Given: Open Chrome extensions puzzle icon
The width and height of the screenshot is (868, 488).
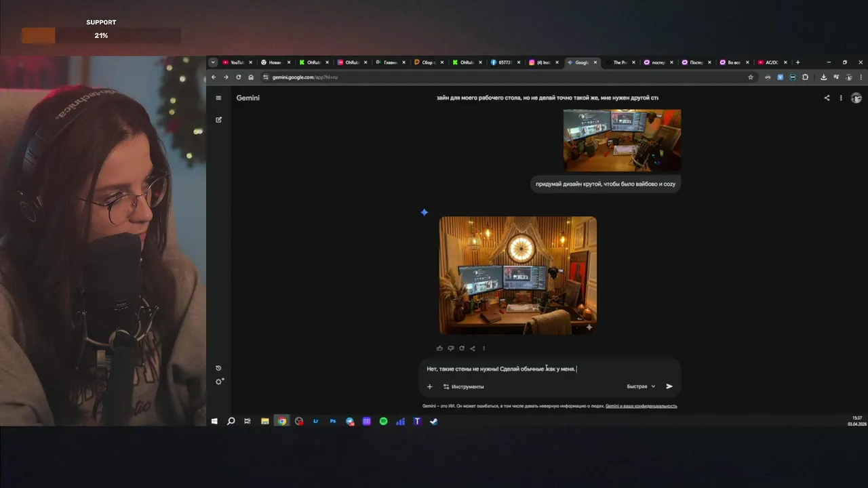Looking at the screenshot, I should tap(805, 77).
